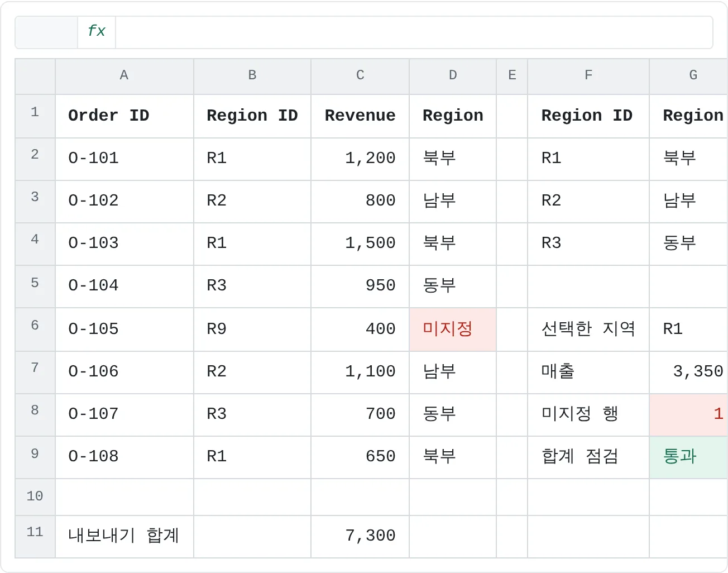Select the "Revenue" header cell
The width and height of the screenshot is (728, 573).
pyautogui.click(x=360, y=116)
